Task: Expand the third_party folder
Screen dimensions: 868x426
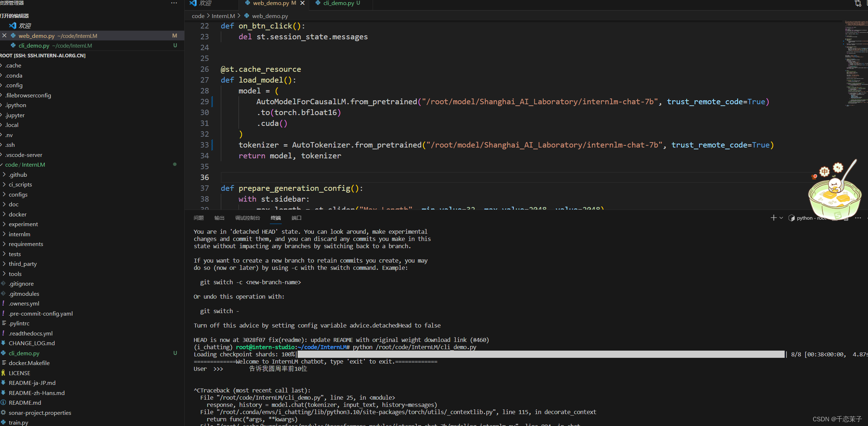Action: 23,264
